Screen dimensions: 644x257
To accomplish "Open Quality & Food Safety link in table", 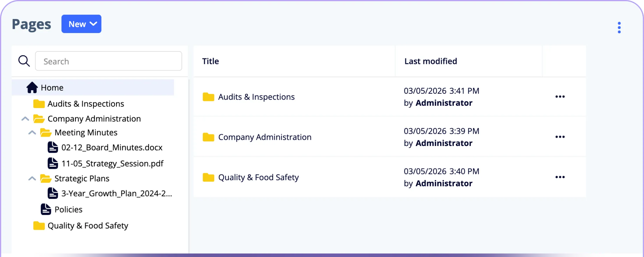I will [258, 177].
